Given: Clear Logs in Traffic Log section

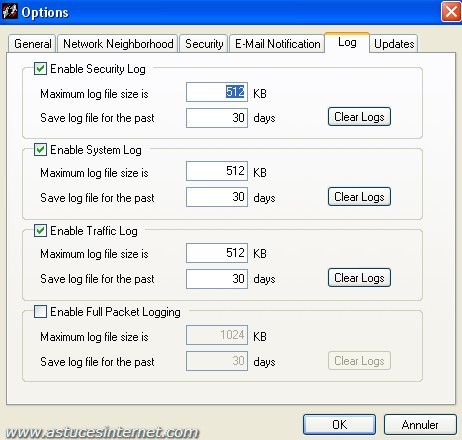Looking at the screenshot, I should [x=359, y=278].
